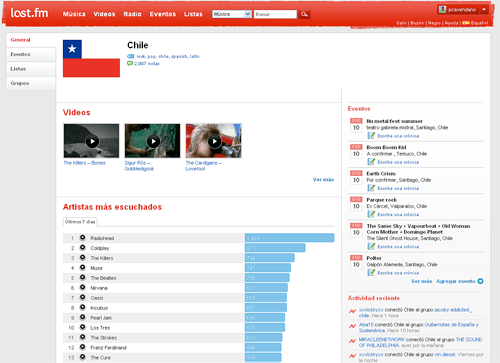Screen dimensions: 500x363
Task: Click Ver más under Eventos
Action: click(421, 281)
